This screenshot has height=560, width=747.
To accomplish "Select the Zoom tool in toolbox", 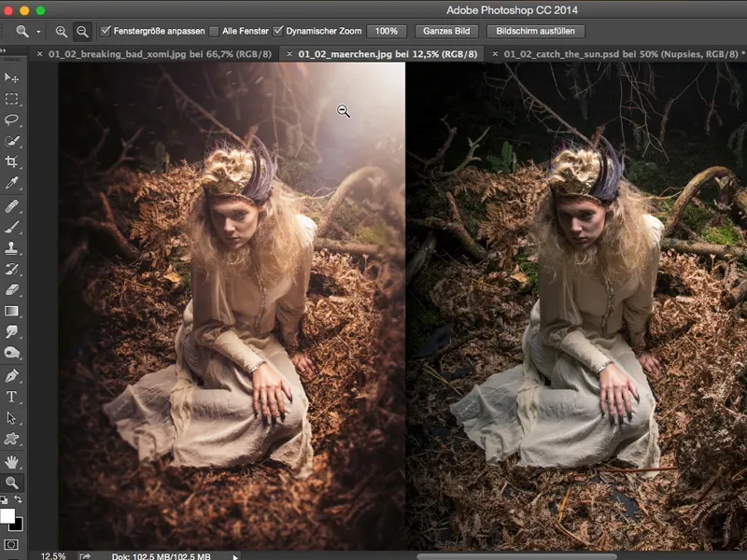I will pos(11,483).
